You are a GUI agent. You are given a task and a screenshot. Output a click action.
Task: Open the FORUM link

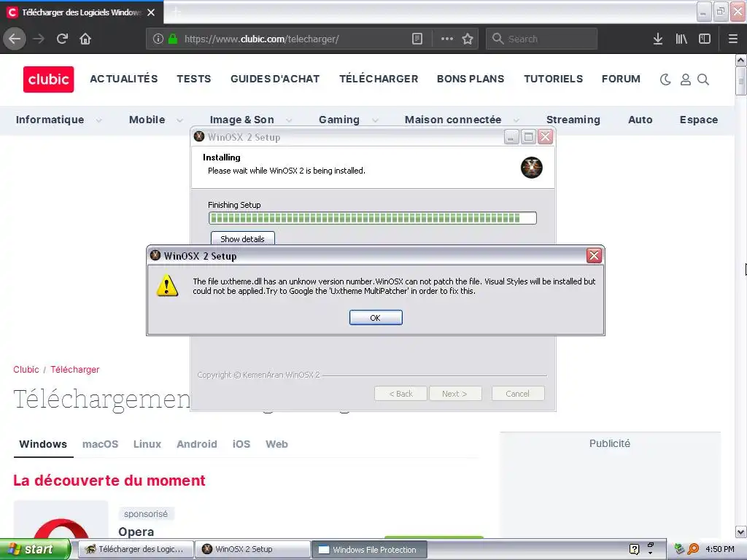pyautogui.click(x=621, y=79)
